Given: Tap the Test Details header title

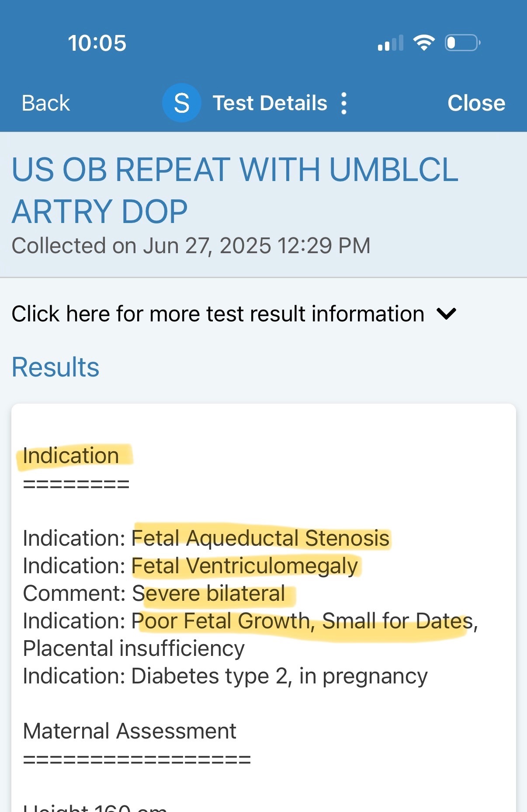Looking at the screenshot, I should [270, 103].
